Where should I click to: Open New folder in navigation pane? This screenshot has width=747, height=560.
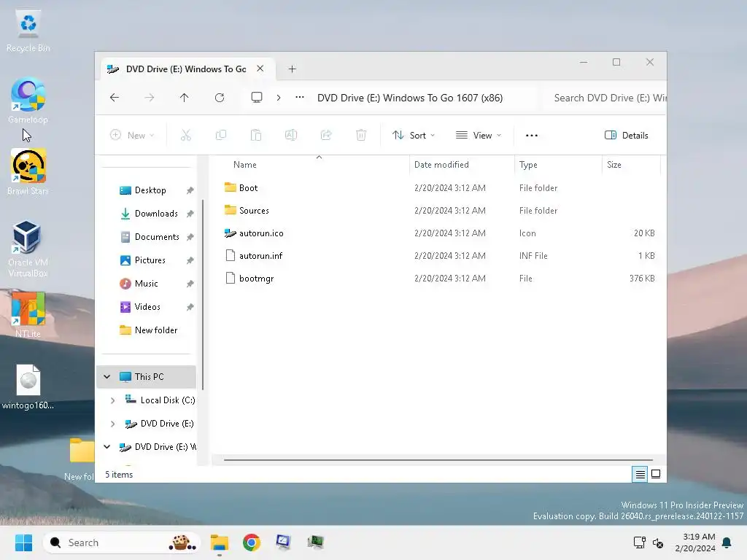[156, 330]
